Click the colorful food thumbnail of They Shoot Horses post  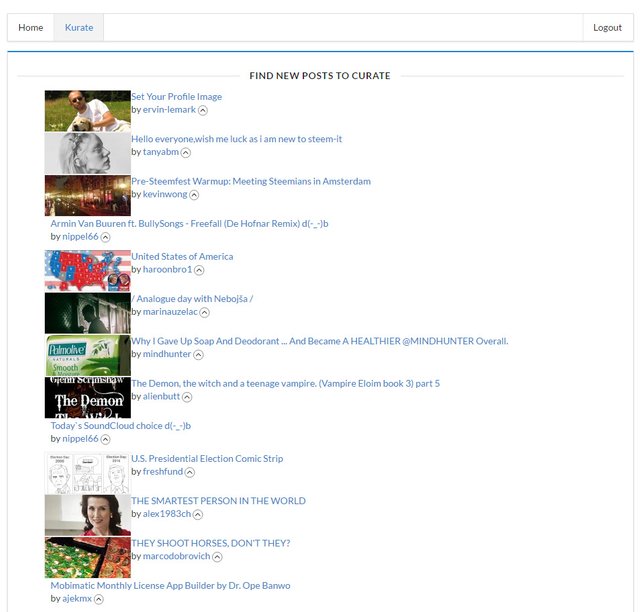pos(88,557)
